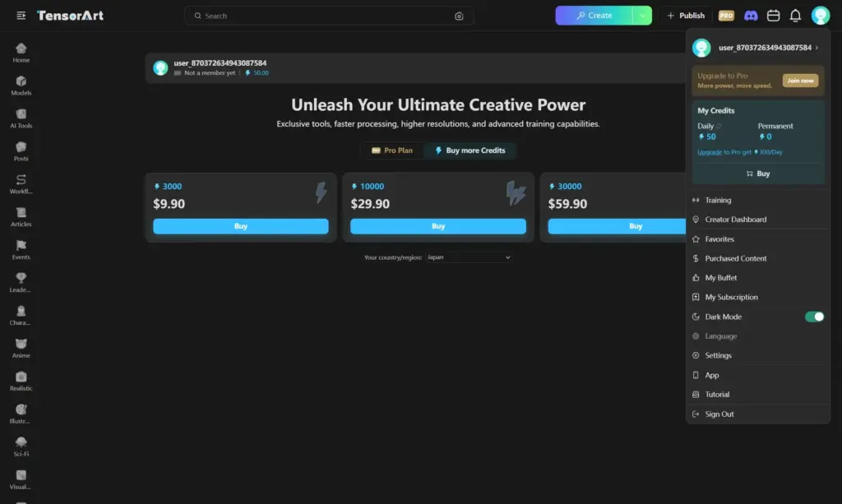Click "Not a member yet" status text

point(210,73)
